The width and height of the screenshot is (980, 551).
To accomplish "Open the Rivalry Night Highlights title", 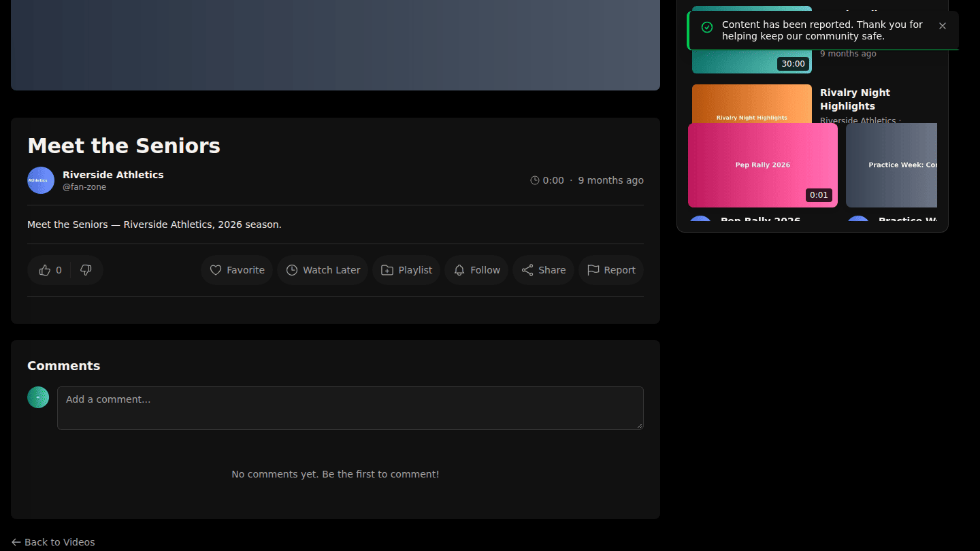I will tap(855, 99).
